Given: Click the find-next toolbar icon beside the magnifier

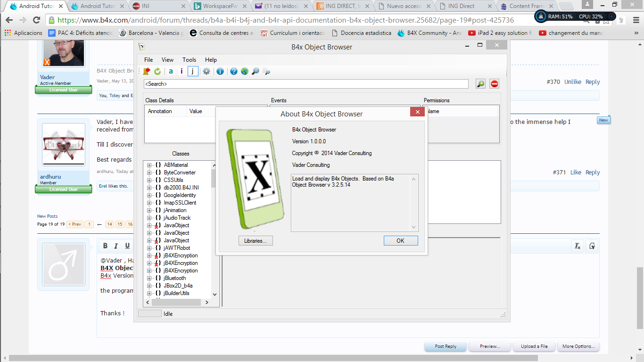Looking at the screenshot, I should tap(266, 71).
